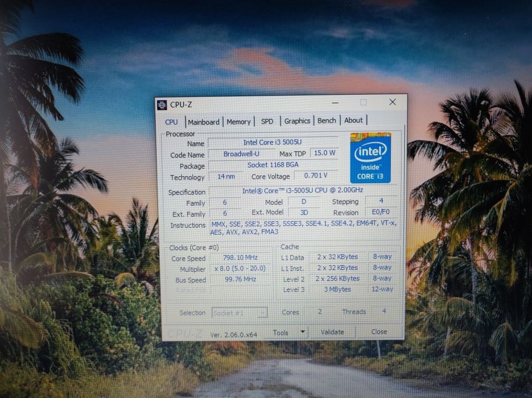Click the Multiplier value x 8.0 (5.0 - 20.0)
Viewport: 532px width, 398px height.
pyautogui.click(x=240, y=268)
